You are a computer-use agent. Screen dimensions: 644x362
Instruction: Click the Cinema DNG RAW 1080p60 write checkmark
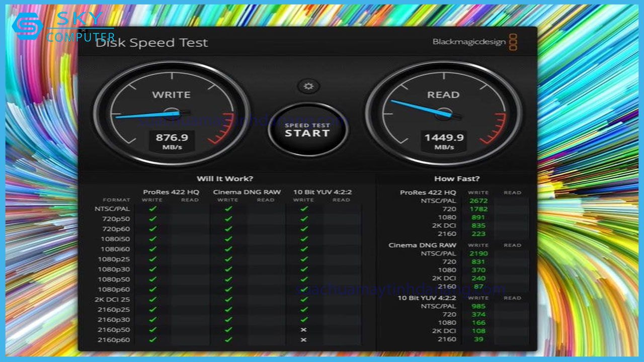[x=228, y=290]
